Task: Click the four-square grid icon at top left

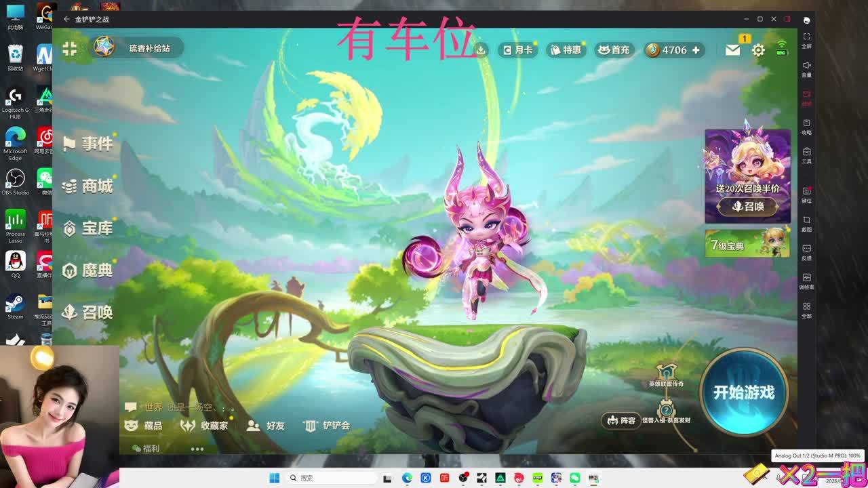Action: coord(70,48)
